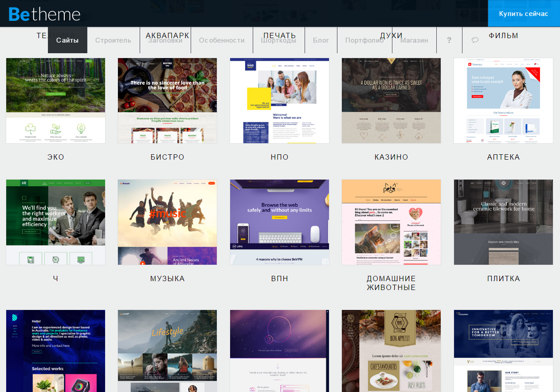Open the Особенности menu item

click(222, 40)
